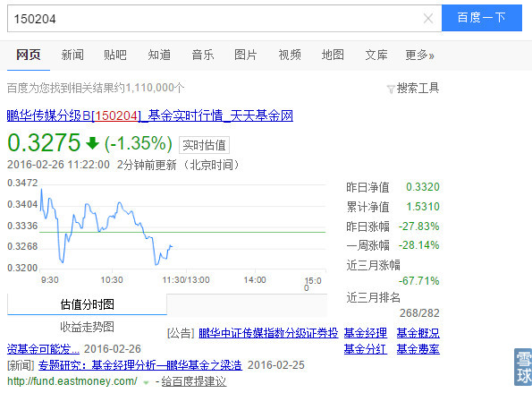The width and height of the screenshot is (532, 393).
Task: Open the 知道 tab
Action: (x=159, y=55)
